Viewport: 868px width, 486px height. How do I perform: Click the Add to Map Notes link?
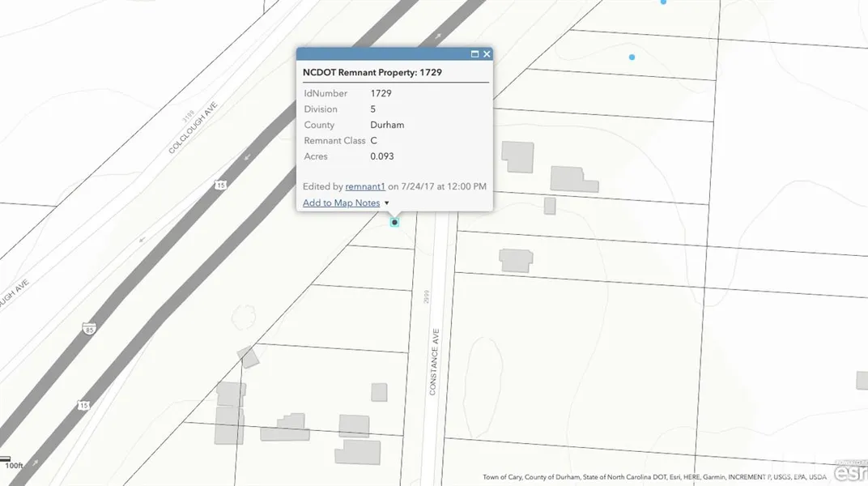coord(341,202)
